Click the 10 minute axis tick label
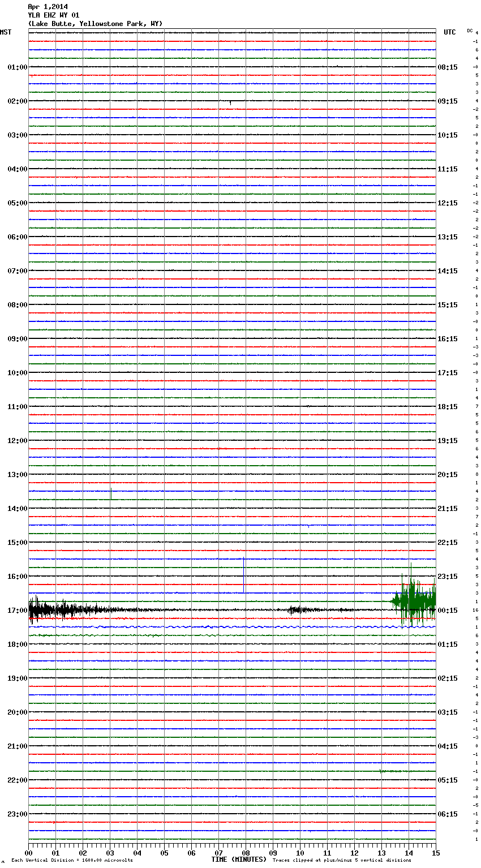 (300, 853)
